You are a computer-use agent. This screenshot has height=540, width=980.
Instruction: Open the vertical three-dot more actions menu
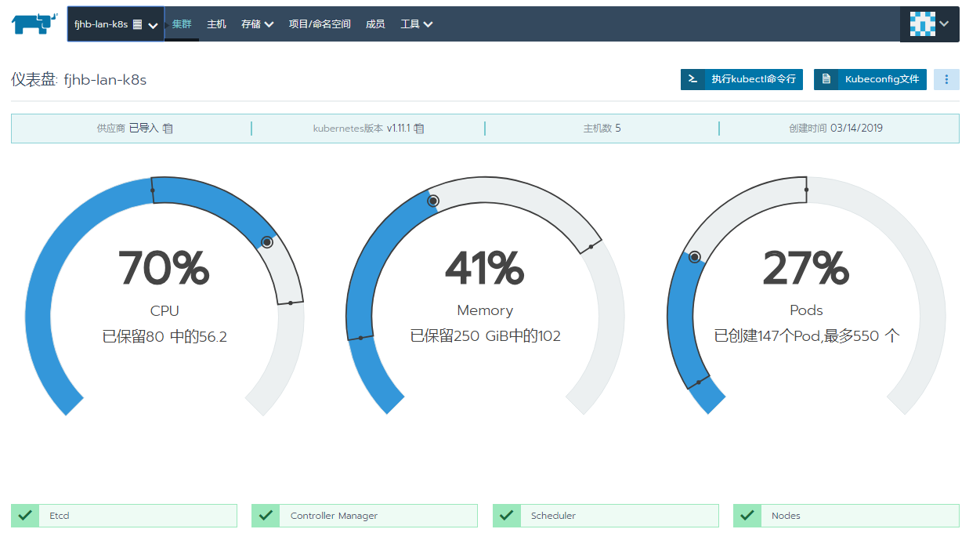(946, 79)
